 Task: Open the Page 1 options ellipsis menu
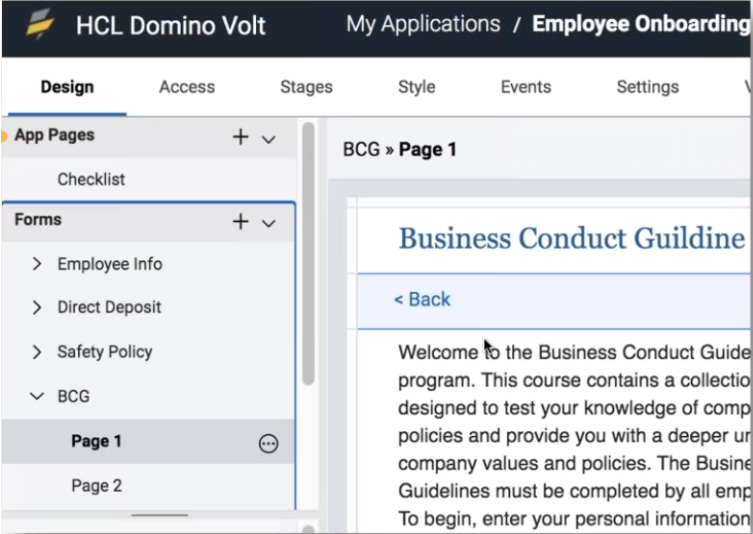pyautogui.click(x=268, y=443)
